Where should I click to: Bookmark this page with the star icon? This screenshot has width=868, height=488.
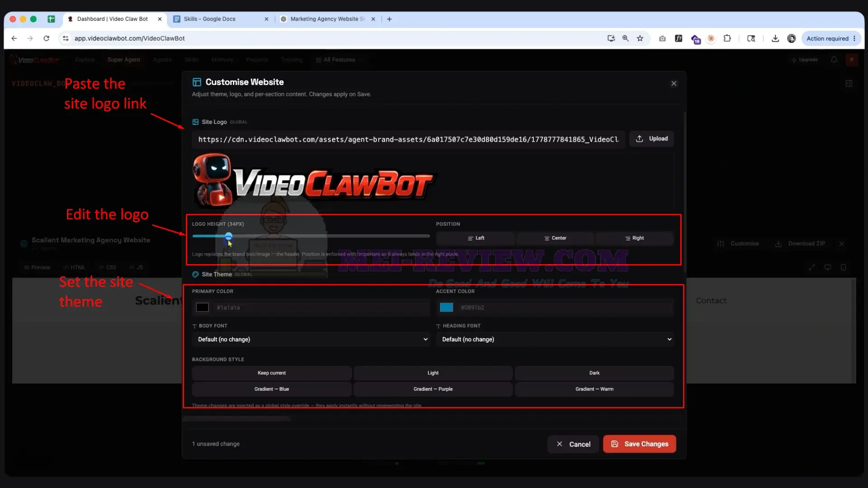(x=640, y=38)
